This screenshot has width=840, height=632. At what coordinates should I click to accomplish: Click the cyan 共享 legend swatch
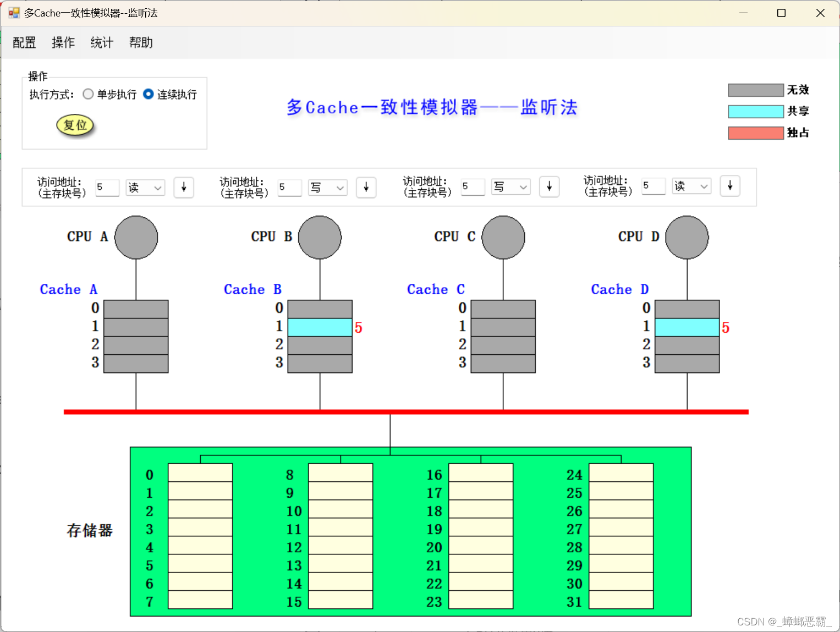click(x=755, y=112)
